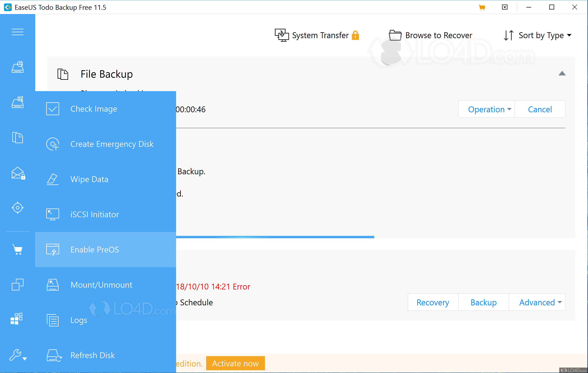Click the orange cart icon in title bar
This screenshot has width=588, height=373.
482,7
